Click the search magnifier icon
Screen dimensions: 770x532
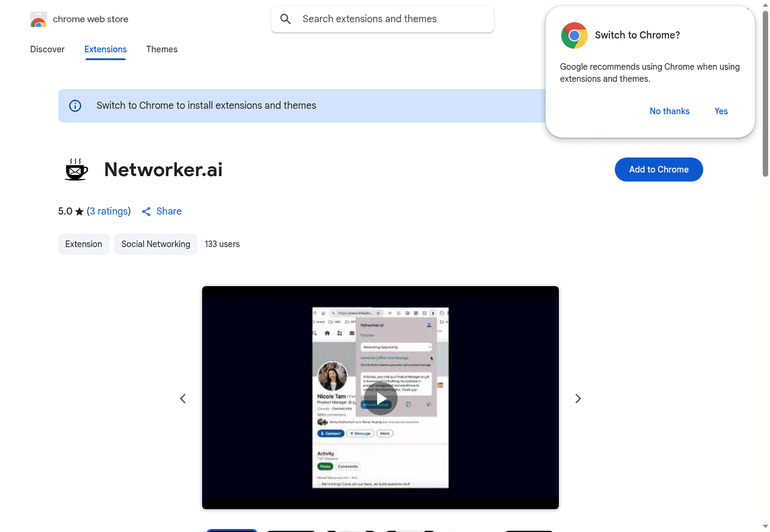point(286,19)
